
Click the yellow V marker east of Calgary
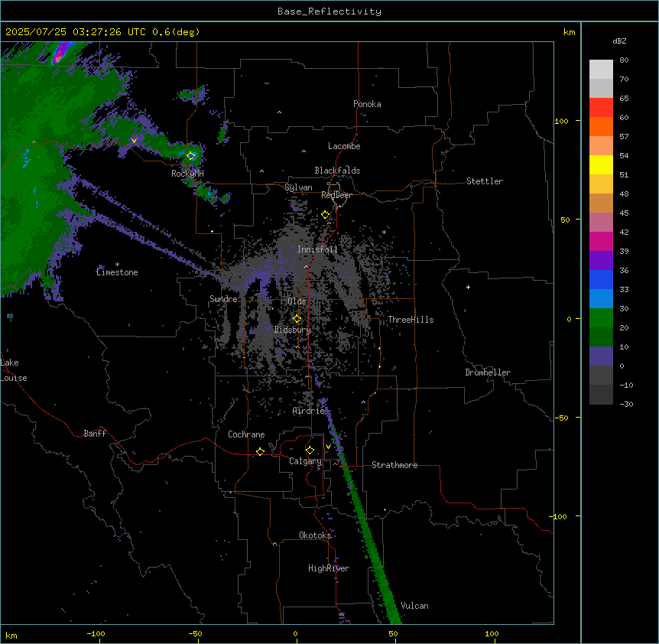pyautogui.click(x=328, y=447)
